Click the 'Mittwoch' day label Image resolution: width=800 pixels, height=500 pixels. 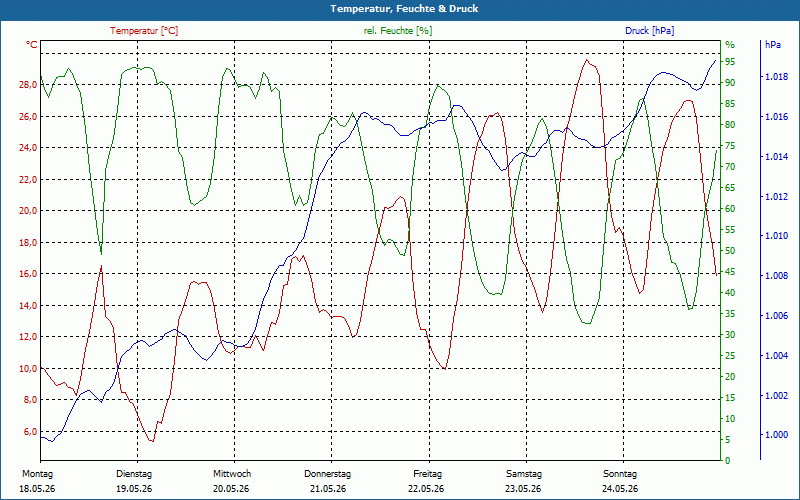click(232, 474)
